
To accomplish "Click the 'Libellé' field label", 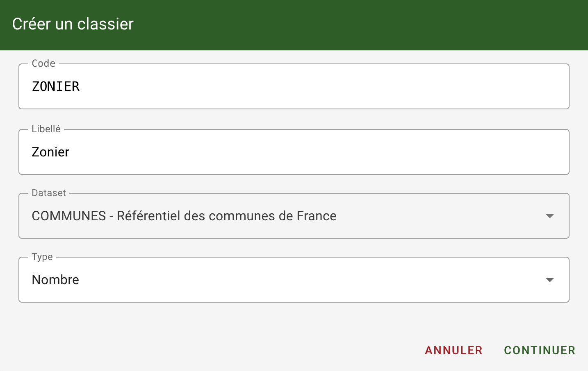I will pyautogui.click(x=46, y=129).
